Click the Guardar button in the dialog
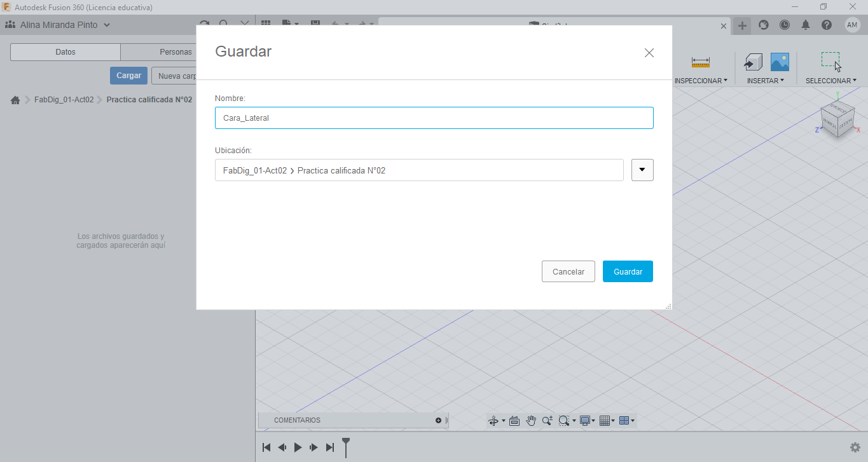Screen dimensions: 868x462 [x=628, y=271]
